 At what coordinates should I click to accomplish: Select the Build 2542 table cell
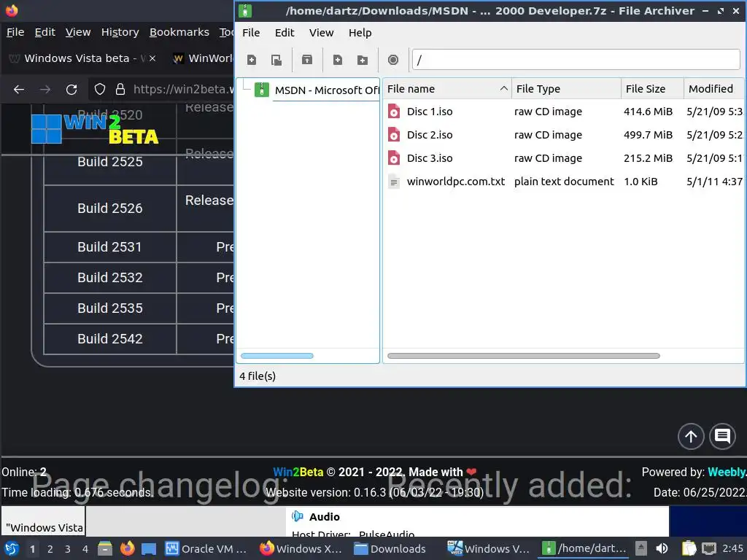click(110, 338)
